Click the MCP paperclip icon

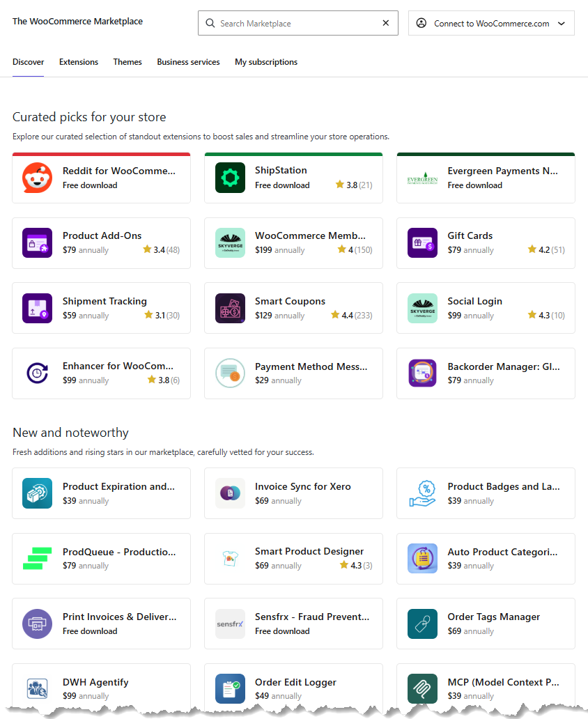pyautogui.click(x=422, y=689)
